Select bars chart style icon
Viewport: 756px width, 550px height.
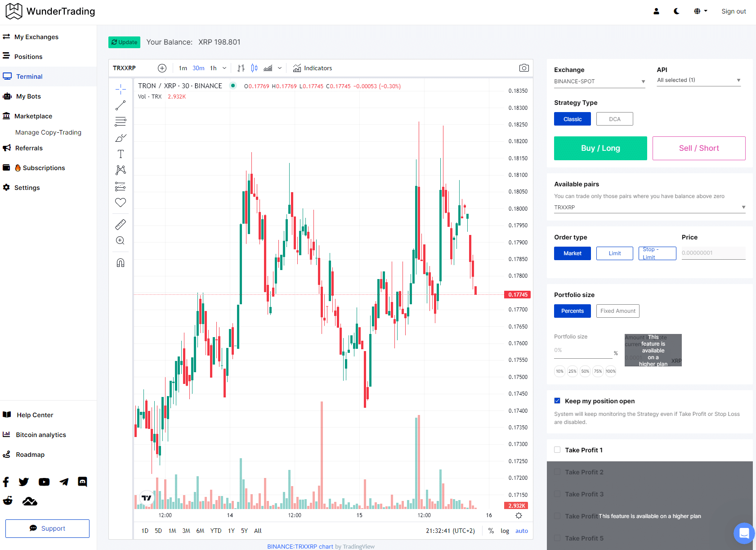(241, 68)
